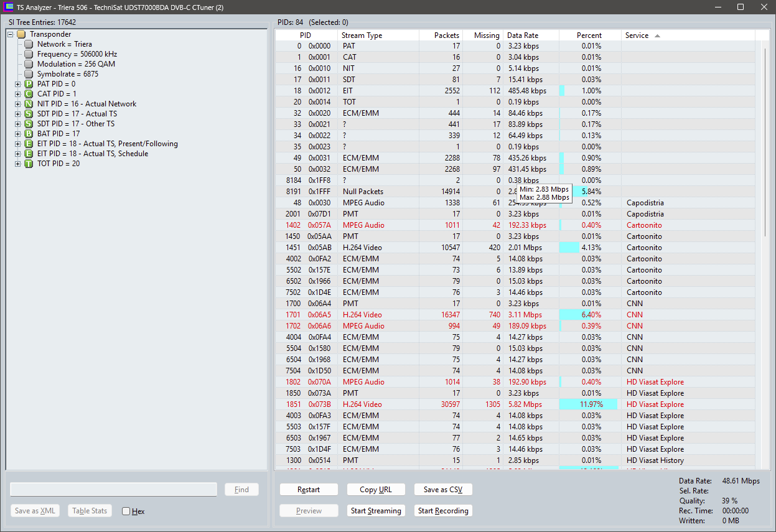
Task: Click the green T icon for TOT PID
Action: 29,164
